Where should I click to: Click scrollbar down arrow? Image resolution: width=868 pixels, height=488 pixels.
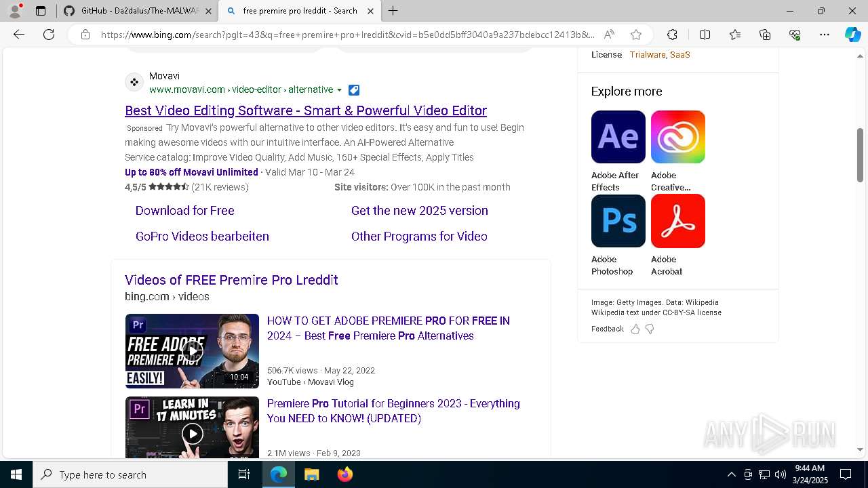[860, 449]
